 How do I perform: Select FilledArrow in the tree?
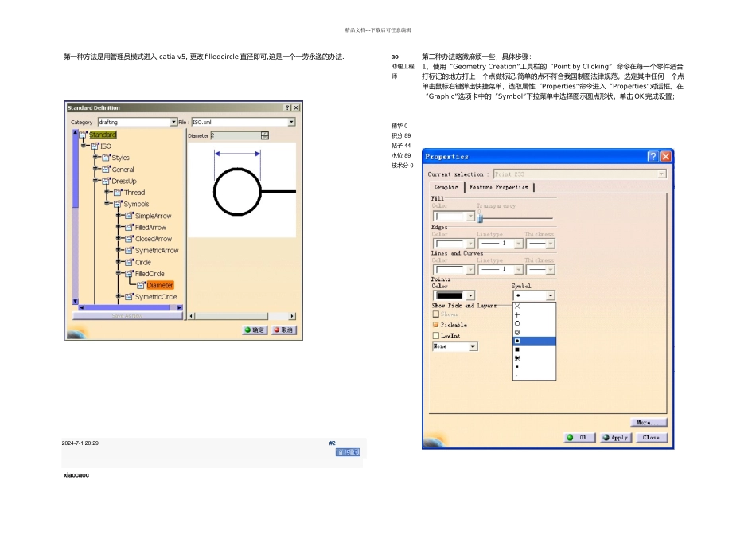click(150, 227)
